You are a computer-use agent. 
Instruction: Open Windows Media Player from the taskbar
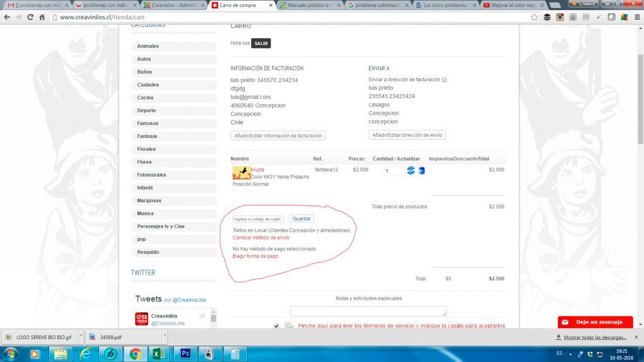point(35,354)
